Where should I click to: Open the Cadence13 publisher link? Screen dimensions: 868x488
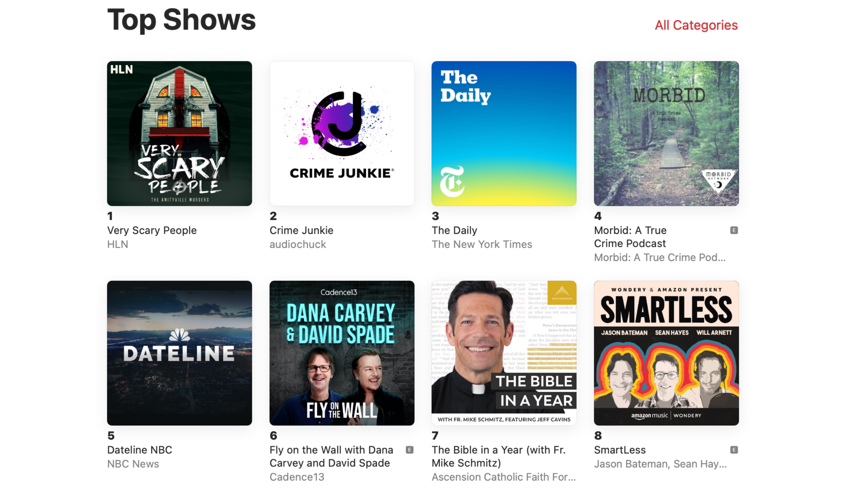pos(297,477)
